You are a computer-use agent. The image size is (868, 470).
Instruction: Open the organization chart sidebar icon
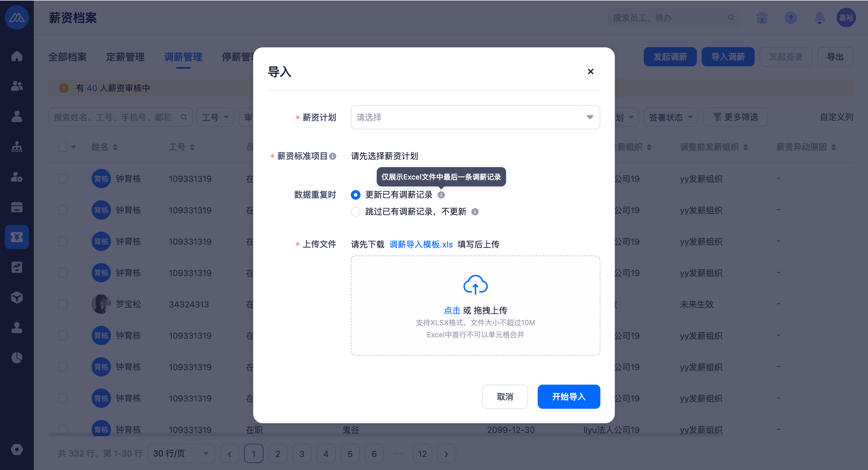pyautogui.click(x=17, y=147)
